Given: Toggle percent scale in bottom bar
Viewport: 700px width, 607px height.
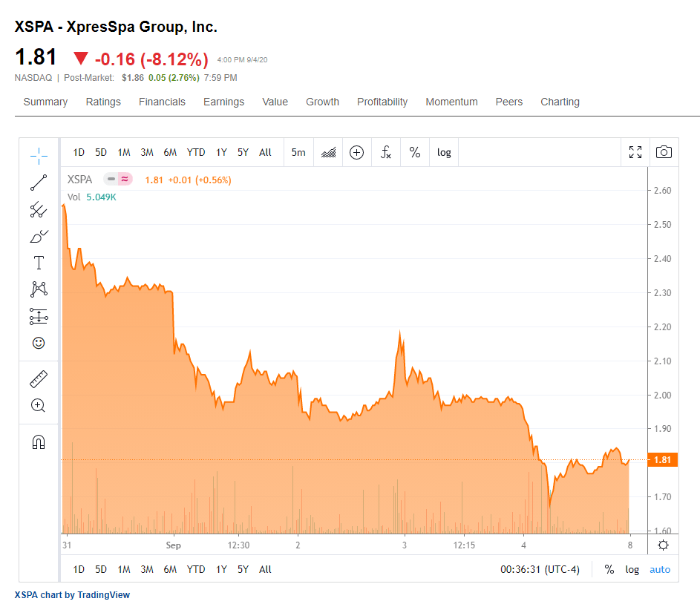Looking at the screenshot, I should coord(609,569).
